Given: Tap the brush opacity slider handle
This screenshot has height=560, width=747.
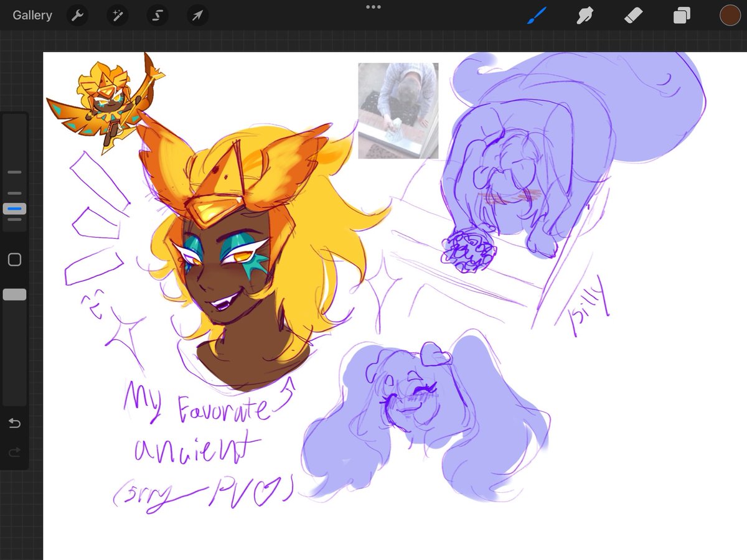Looking at the screenshot, I should [15, 294].
